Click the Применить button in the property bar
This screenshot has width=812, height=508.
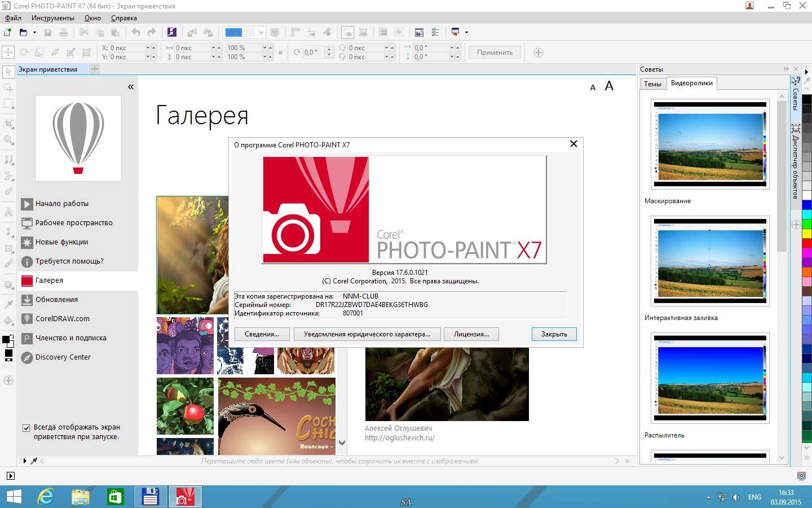[495, 52]
